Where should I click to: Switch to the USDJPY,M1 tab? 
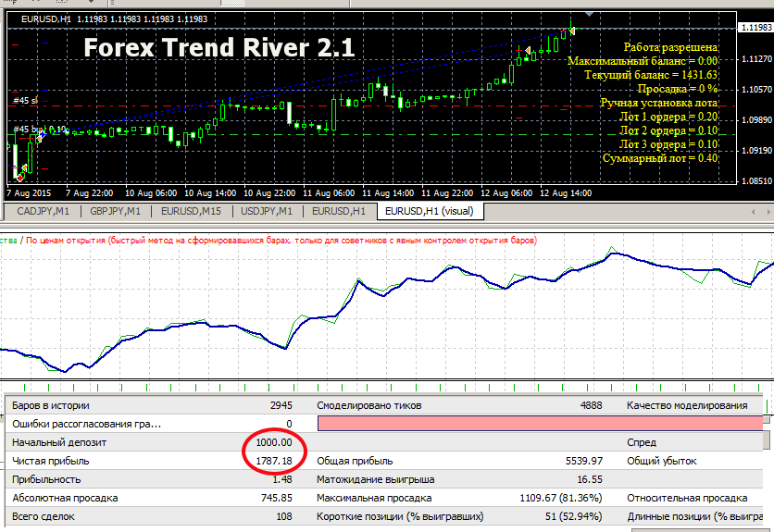coord(267,211)
